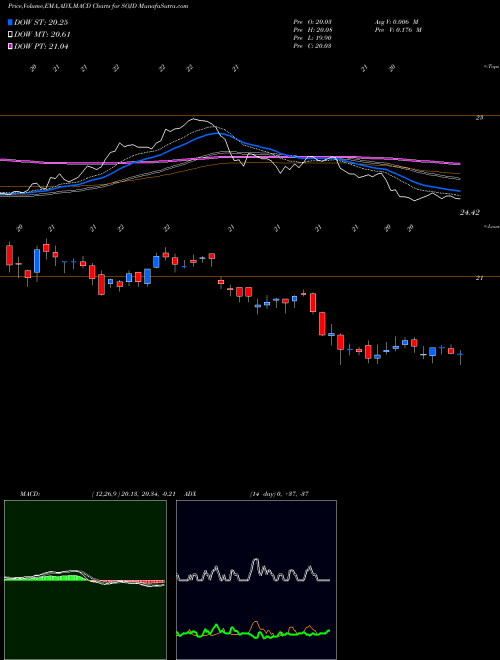Click the 'Avg V: 0.006 M' value

click(396, 22)
